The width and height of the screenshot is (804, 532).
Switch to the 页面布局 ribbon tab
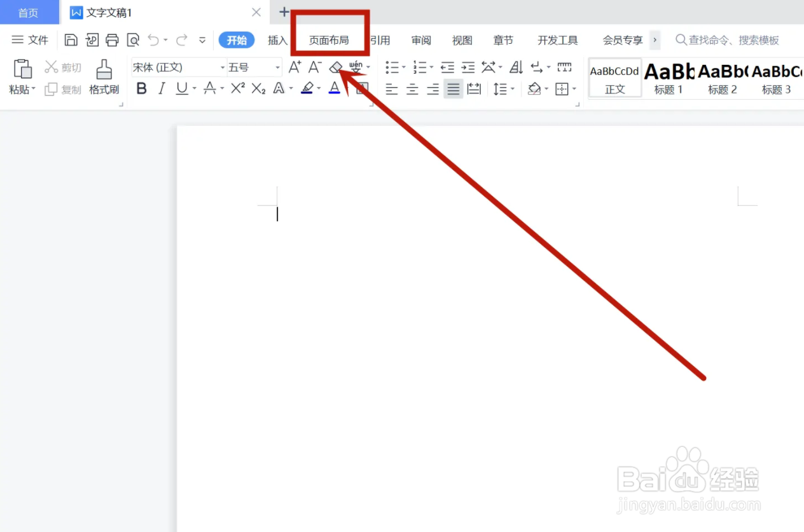point(330,39)
